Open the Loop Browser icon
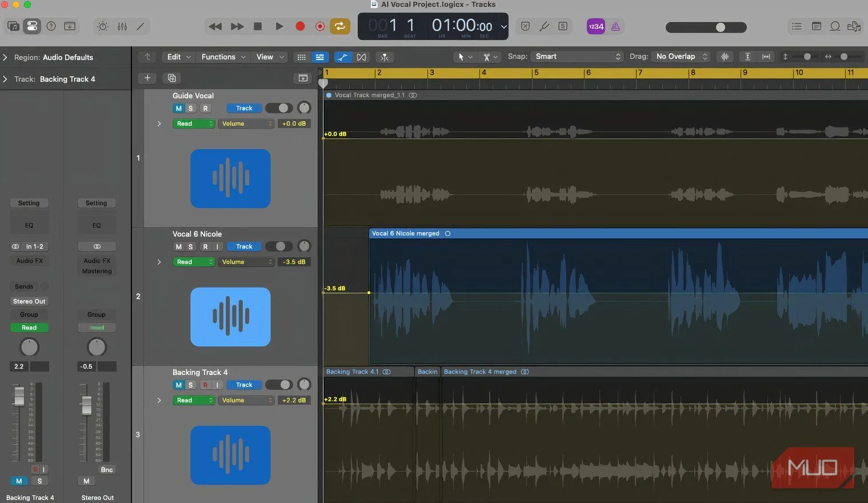This screenshot has width=868, height=503. click(x=835, y=26)
